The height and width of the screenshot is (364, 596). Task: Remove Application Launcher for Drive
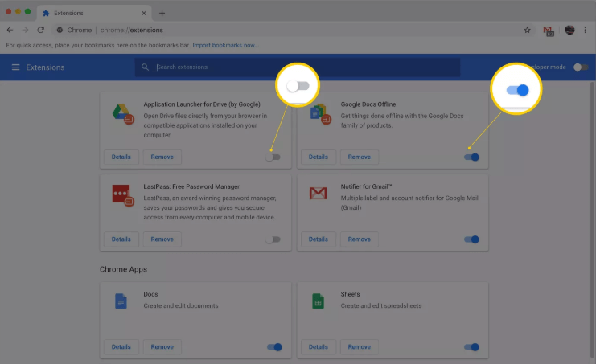point(162,157)
